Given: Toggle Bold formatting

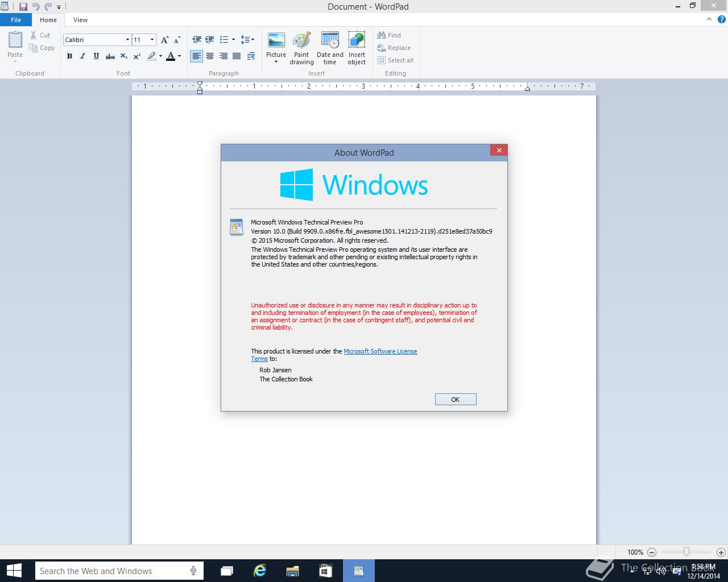Looking at the screenshot, I should (x=69, y=56).
